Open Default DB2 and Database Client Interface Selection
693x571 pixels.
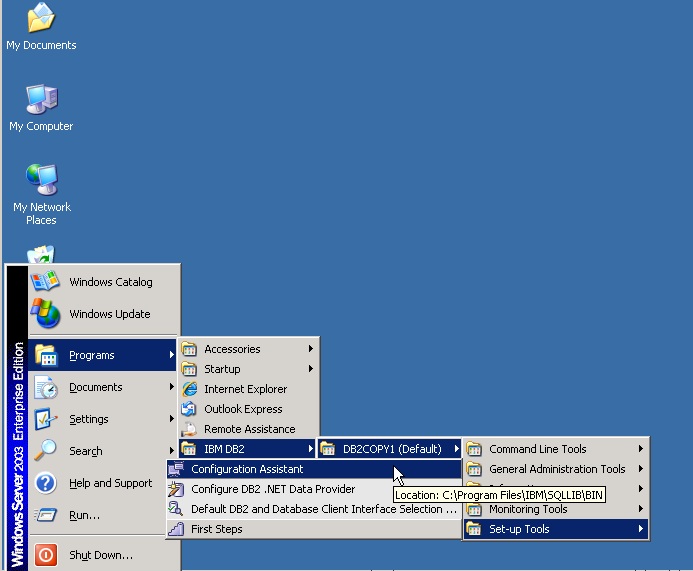point(314,509)
